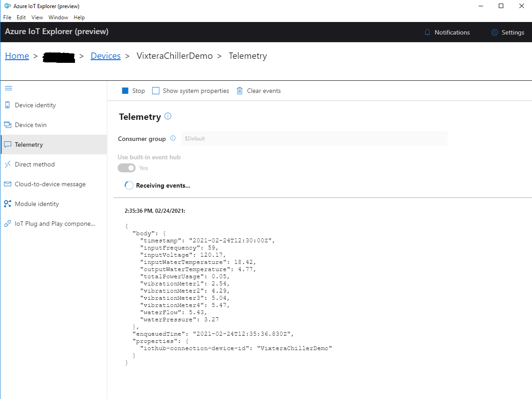532x399 pixels.
Task: Open the Notifications panel label
Action: (452, 32)
